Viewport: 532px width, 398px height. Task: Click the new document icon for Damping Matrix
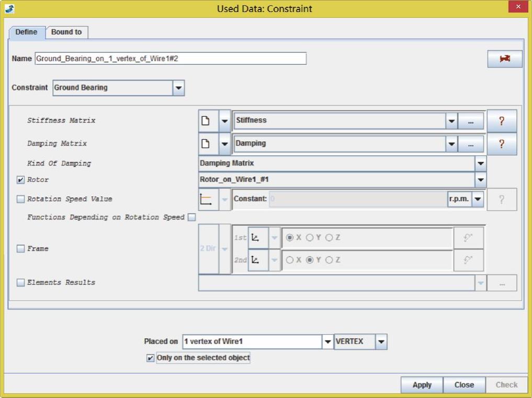[206, 143]
